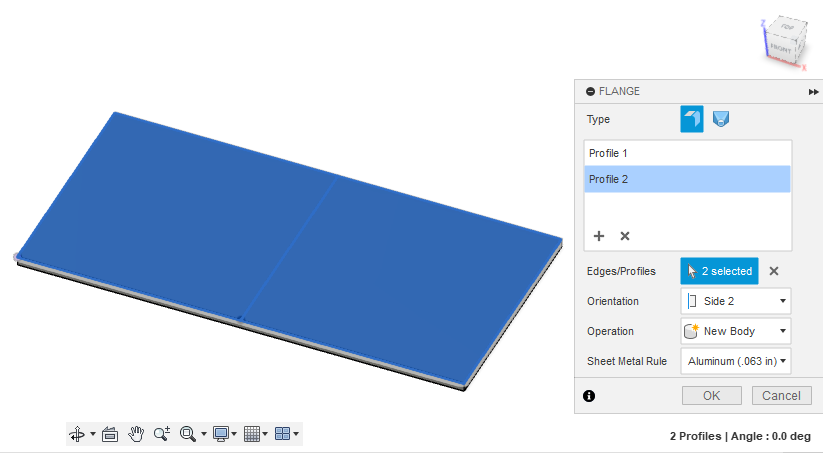The image size is (823, 453).
Task: Select Profile 1 in the list
Action: [687, 153]
